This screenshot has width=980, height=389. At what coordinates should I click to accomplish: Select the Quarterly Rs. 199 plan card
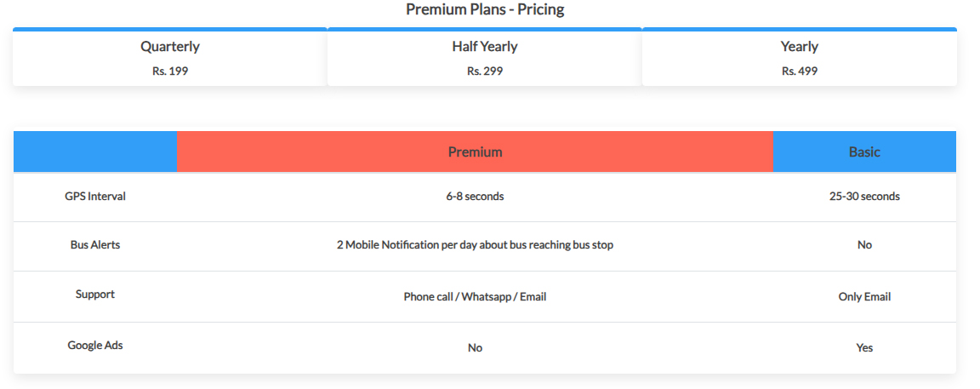tap(170, 57)
